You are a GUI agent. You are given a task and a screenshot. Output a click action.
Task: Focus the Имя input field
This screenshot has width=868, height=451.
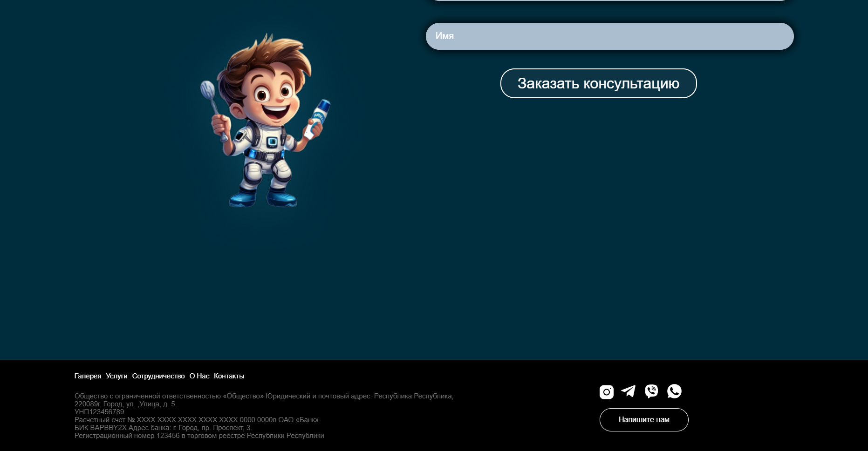(x=609, y=36)
